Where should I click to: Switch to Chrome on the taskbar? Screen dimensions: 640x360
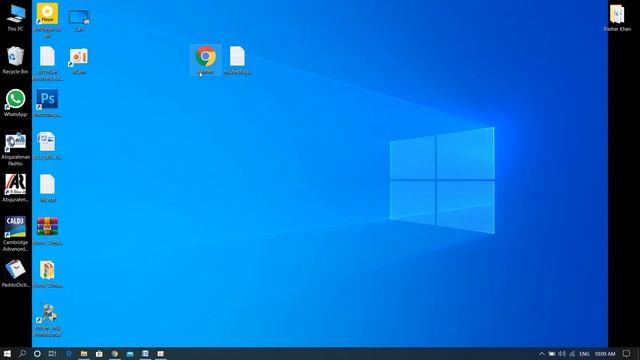[x=115, y=354]
